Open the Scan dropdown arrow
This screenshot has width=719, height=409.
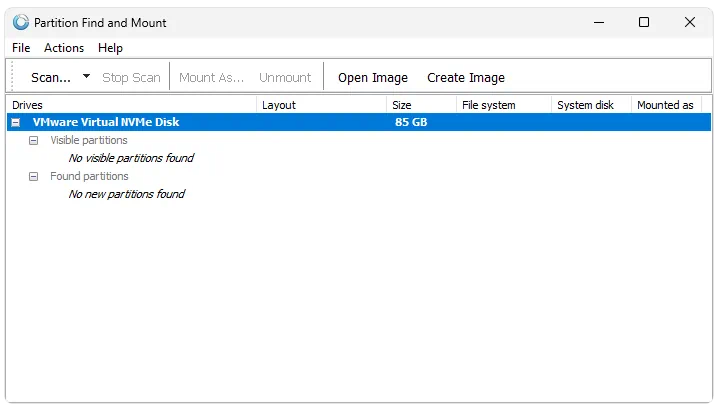click(86, 77)
